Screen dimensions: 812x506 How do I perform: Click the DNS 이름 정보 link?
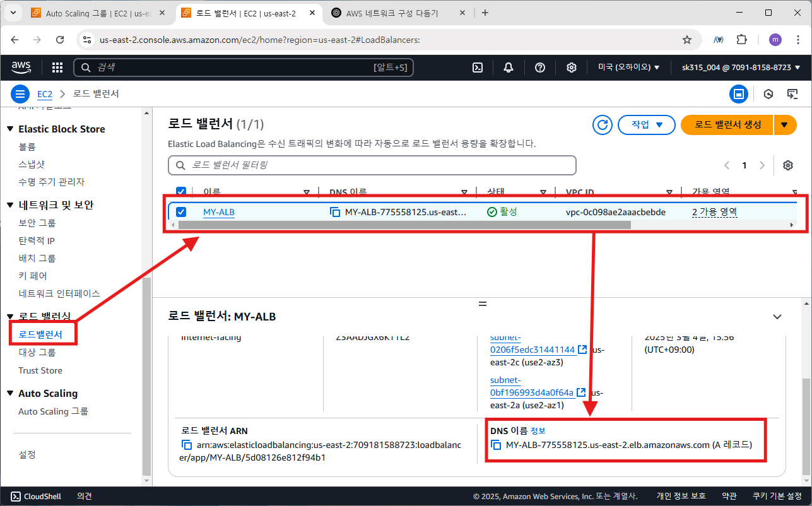click(538, 430)
